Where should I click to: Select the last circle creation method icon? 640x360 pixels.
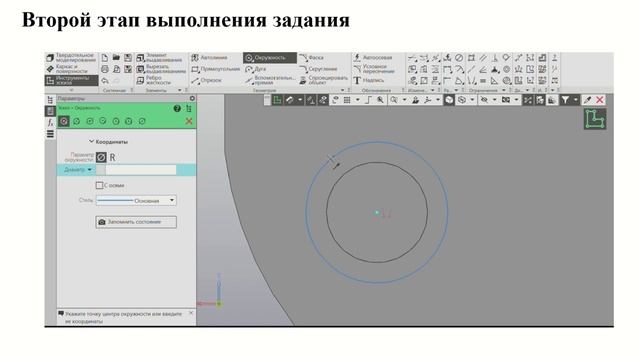click(x=142, y=121)
